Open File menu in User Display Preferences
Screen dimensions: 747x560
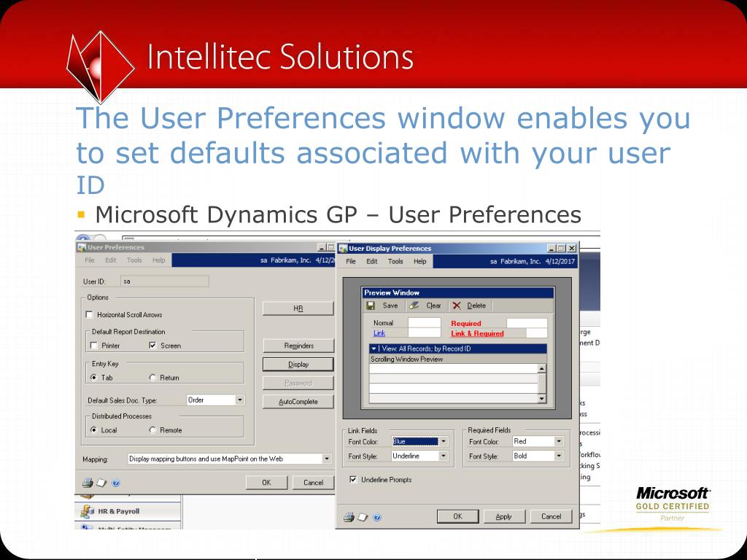coord(351,262)
